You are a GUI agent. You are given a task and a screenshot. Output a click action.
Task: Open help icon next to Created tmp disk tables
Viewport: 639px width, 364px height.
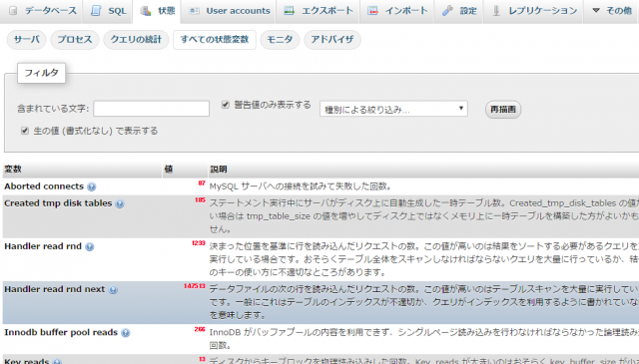coord(120,204)
